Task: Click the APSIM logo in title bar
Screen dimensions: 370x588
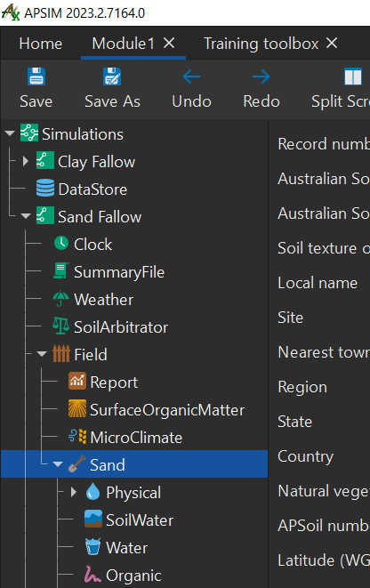Action: pos(11,12)
